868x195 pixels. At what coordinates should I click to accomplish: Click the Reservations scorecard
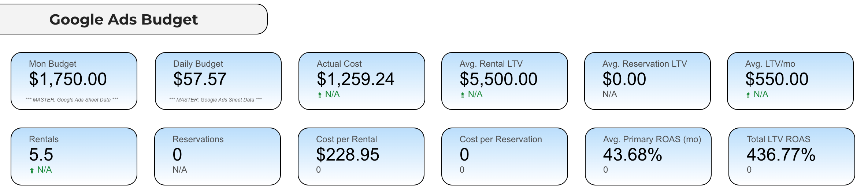218,157
